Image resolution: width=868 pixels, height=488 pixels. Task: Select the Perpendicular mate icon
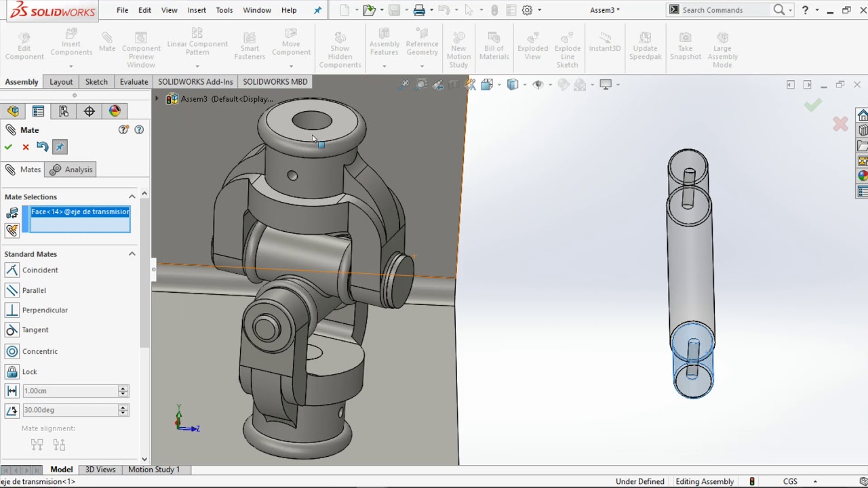[12, 310]
